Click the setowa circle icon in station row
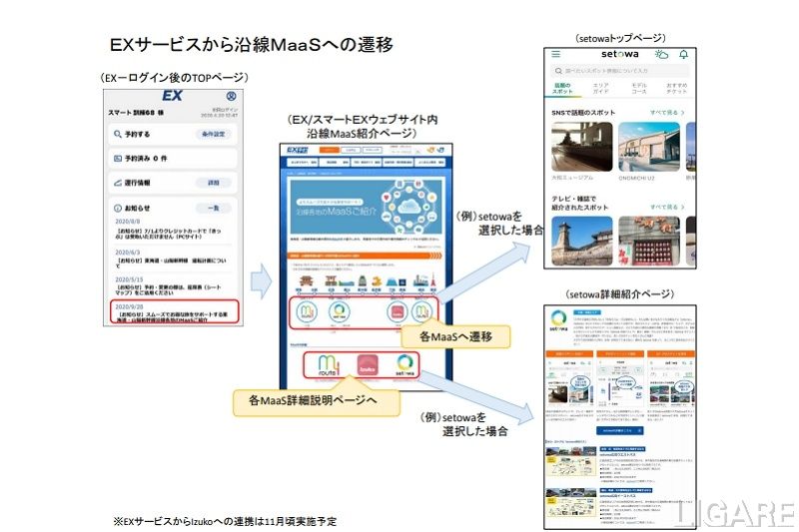The height and width of the screenshot is (532, 799). [339, 311]
